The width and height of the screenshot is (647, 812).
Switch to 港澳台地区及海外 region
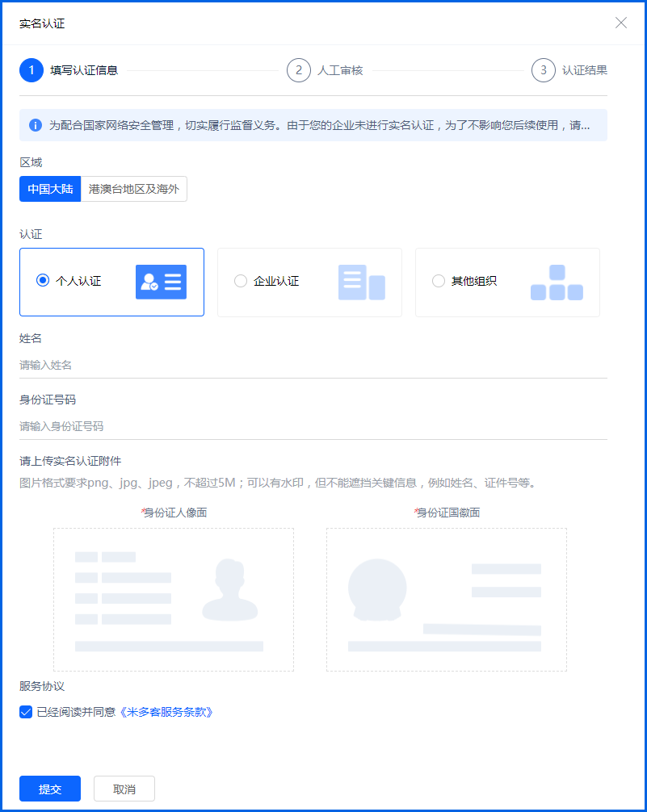pos(134,189)
